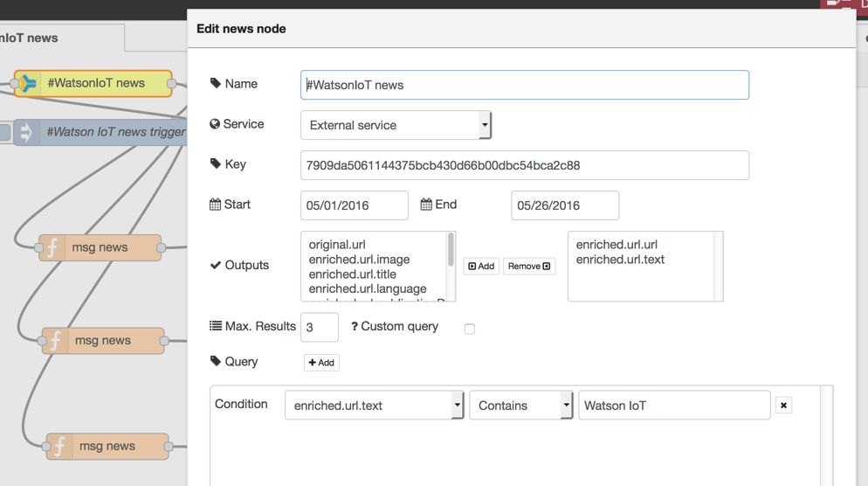The image size is (868, 486).
Task: Add selected output to the list
Action: [481, 266]
